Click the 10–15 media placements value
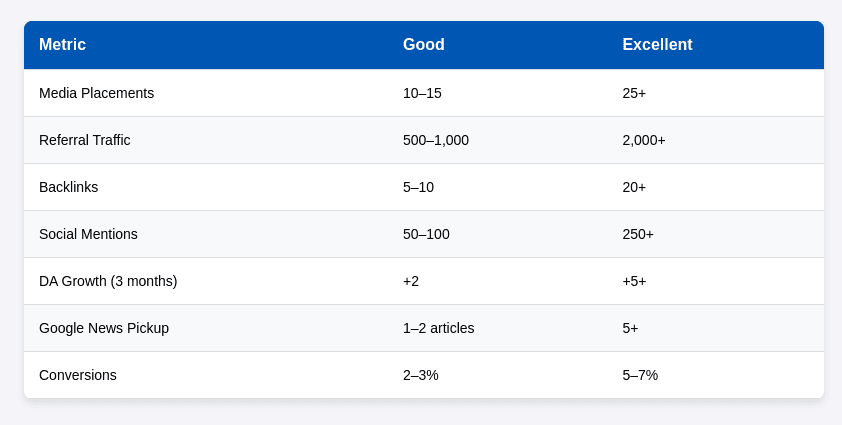 point(422,93)
